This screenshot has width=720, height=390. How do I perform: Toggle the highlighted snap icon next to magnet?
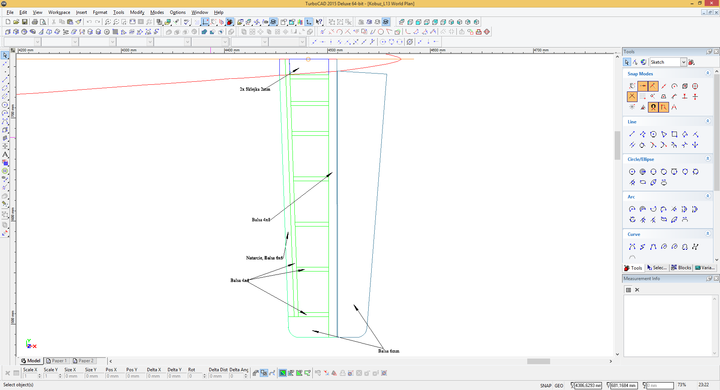coord(664,107)
